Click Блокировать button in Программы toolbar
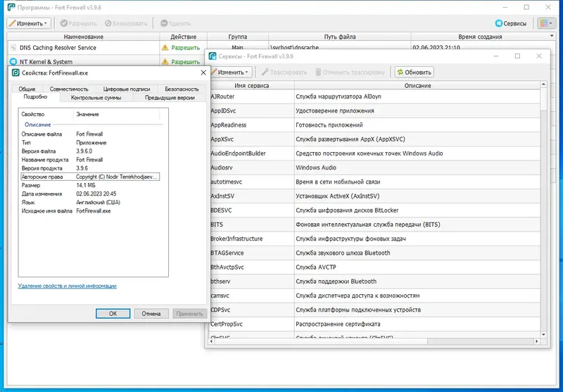This screenshot has height=392, width=563. tap(126, 23)
